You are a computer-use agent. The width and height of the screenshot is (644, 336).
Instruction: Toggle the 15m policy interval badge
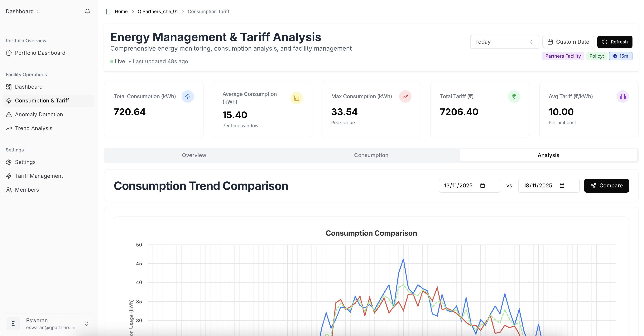point(621,56)
